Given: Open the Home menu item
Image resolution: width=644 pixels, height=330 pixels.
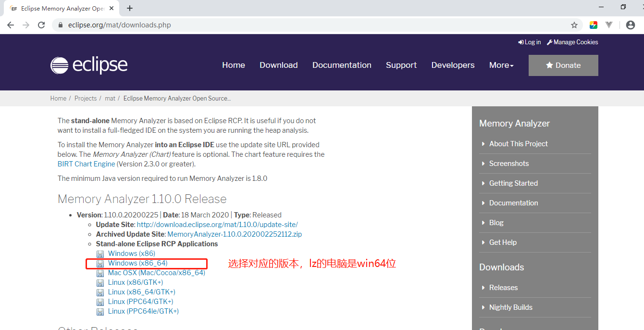Looking at the screenshot, I should pos(234,65).
